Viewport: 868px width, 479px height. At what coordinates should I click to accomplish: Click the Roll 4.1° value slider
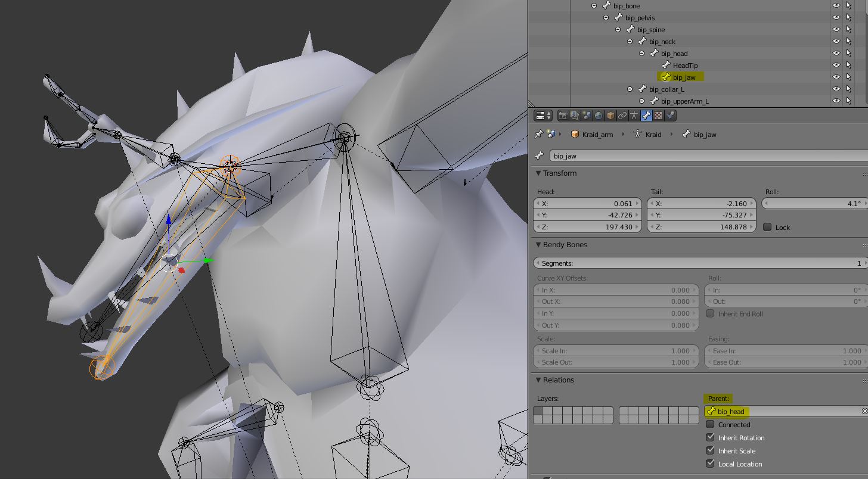point(816,204)
